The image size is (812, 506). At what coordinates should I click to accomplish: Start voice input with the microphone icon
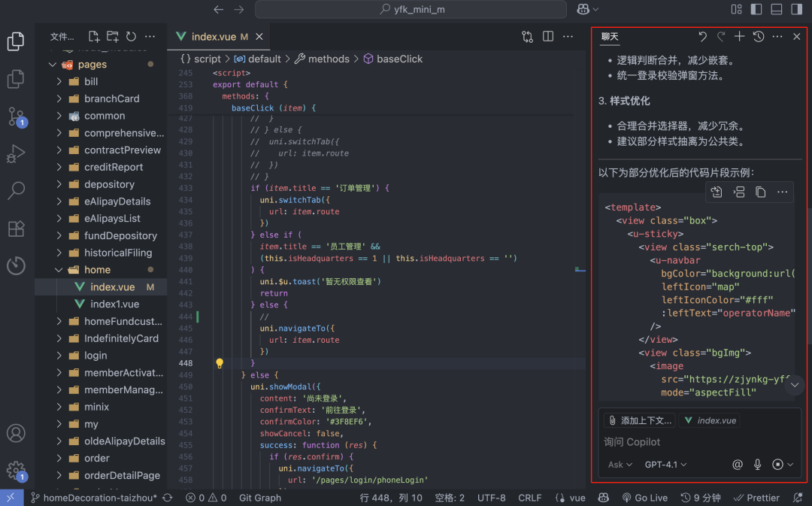tap(758, 465)
